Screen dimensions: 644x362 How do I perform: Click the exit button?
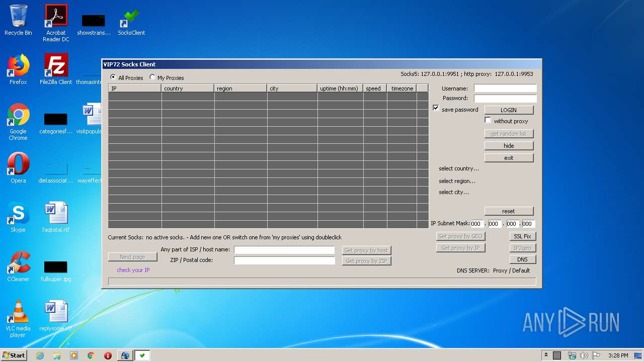509,158
